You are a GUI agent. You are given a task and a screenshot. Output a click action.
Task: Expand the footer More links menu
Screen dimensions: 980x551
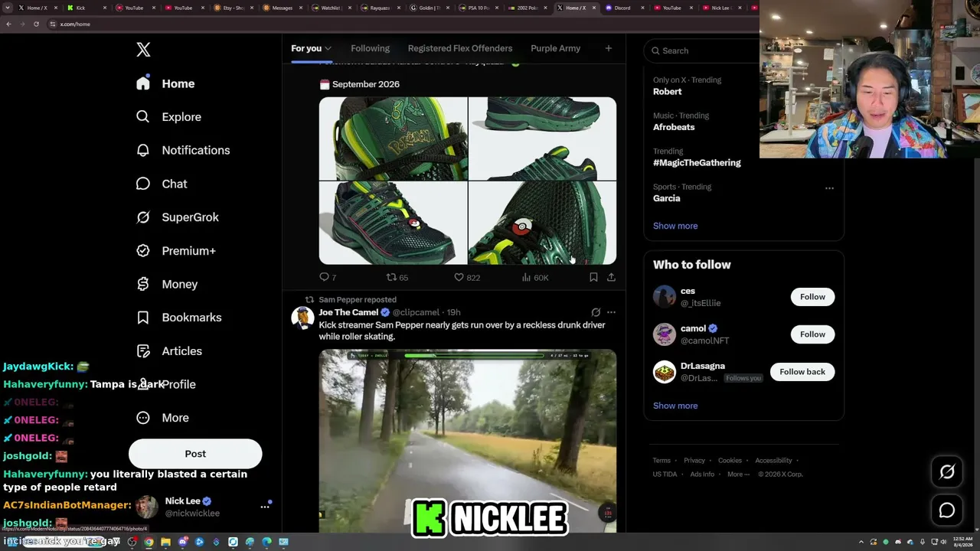[739, 474]
